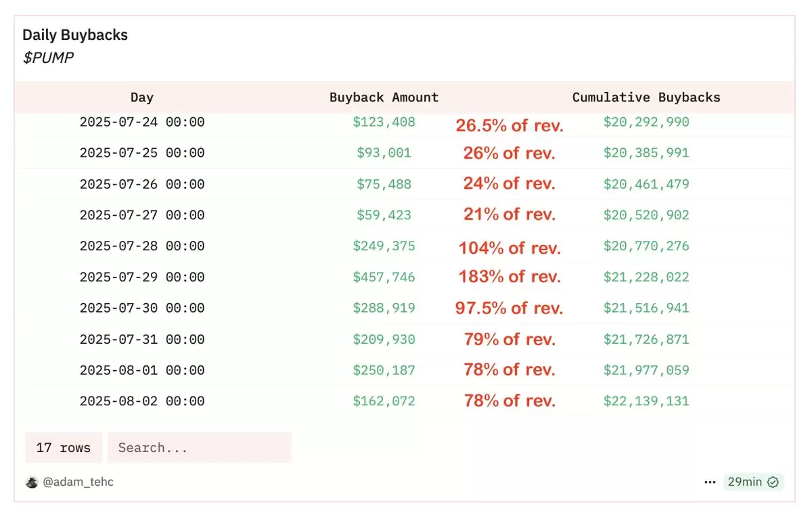Image resolution: width=812 pixels, height=519 pixels.
Task: Sort by Cumulative Buybacks column header
Action: [x=646, y=97]
